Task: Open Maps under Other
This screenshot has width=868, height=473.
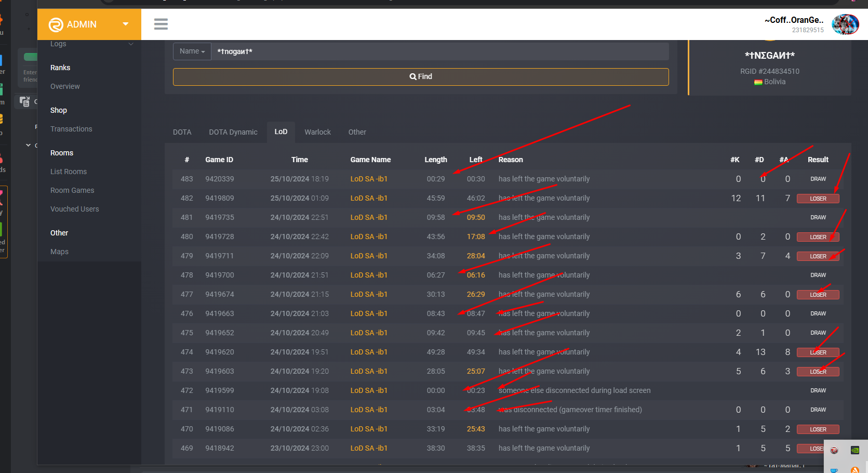Action: pos(60,252)
